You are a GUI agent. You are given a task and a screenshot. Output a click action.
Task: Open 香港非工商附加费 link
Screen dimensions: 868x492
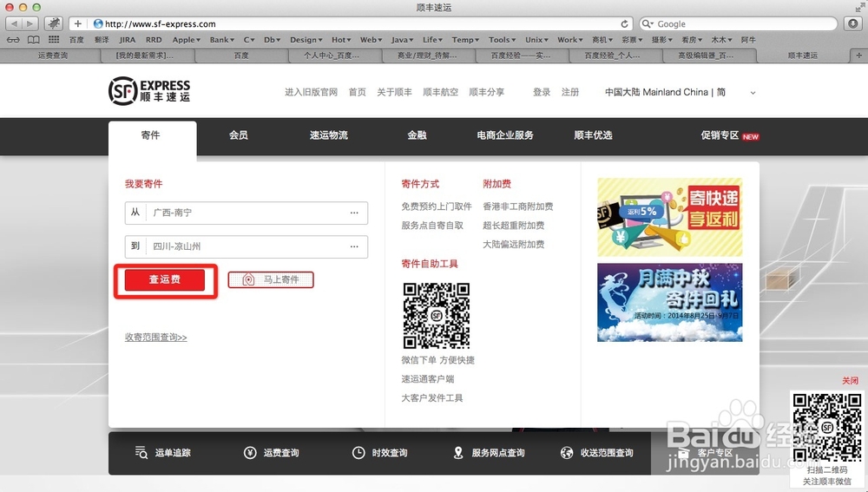coord(517,207)
